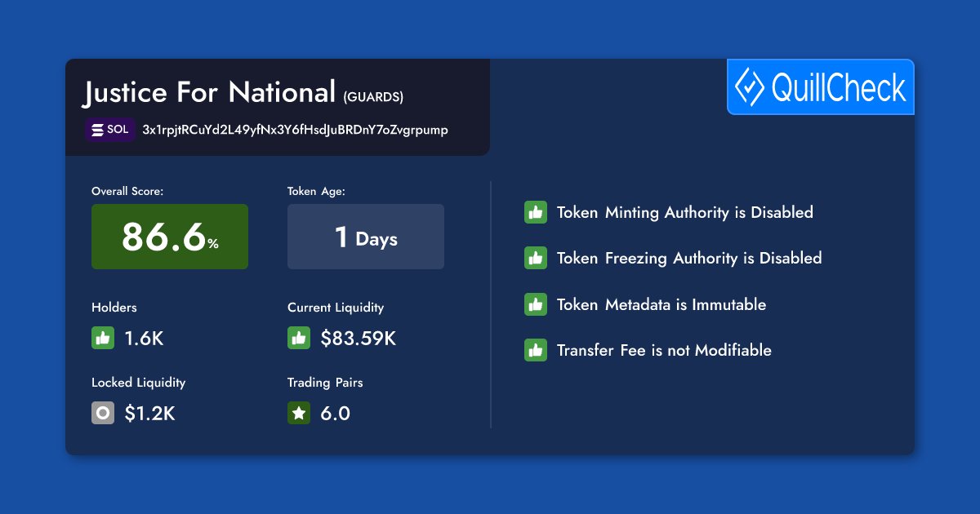Image resolution: width=980 pixels, height=514 pixels.
Task: Click the thumbs-up beside Token Minting Authority check
Action: point(535,212)
